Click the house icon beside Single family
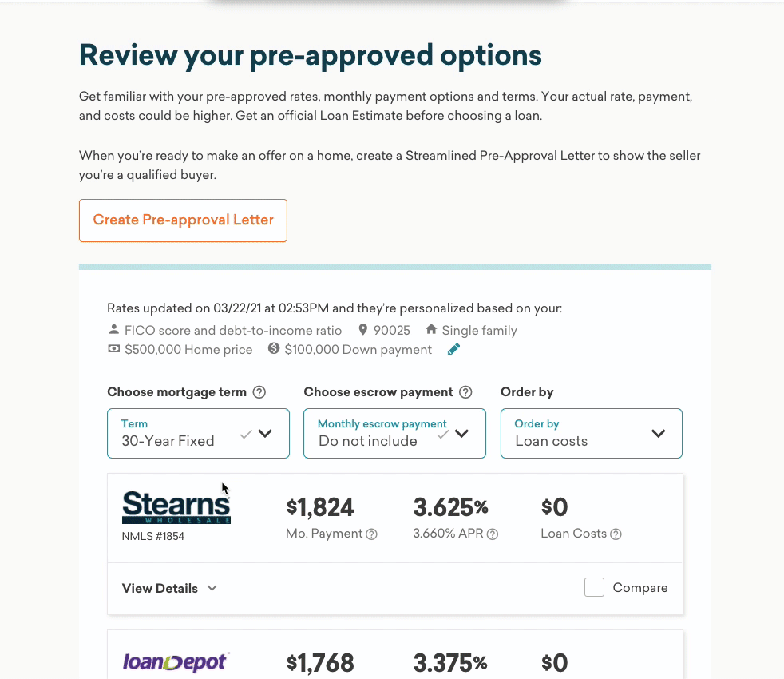The image size is (784, 679). pos(431,330)
